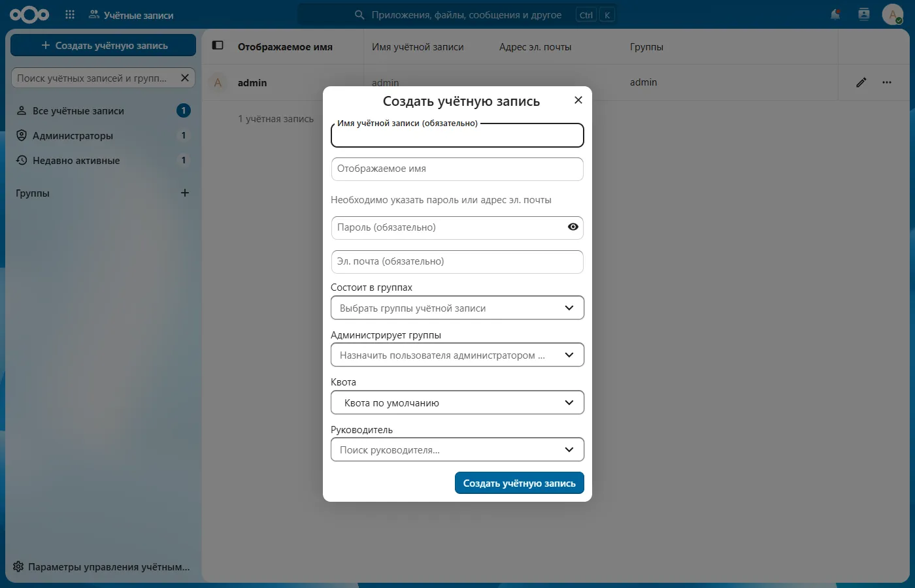Screen dimensions: 915x588
Task: Select Recently active in sidebar
Action: tap(103, 161)
